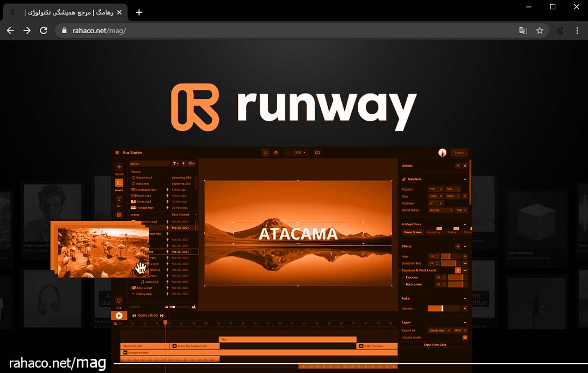Click the small thumbnail size icon in assets panel
Viewport: 588px width, 373px height.
click(167, 307)
